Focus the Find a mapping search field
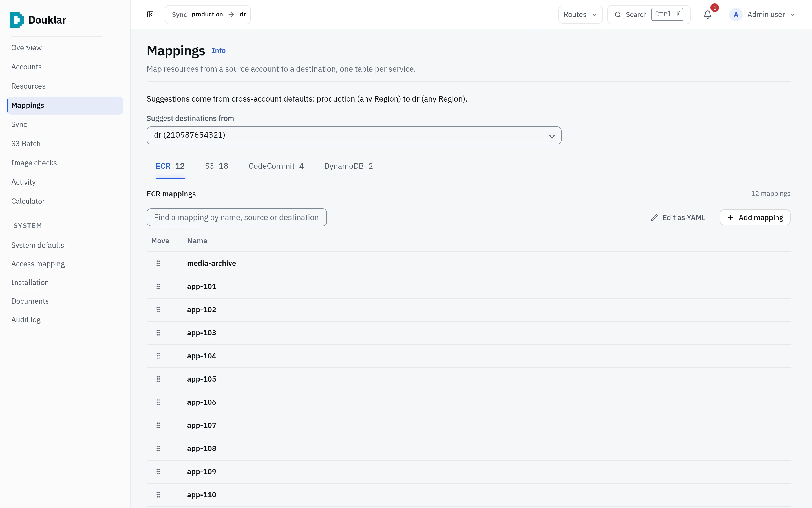 [x=237, y=217]
